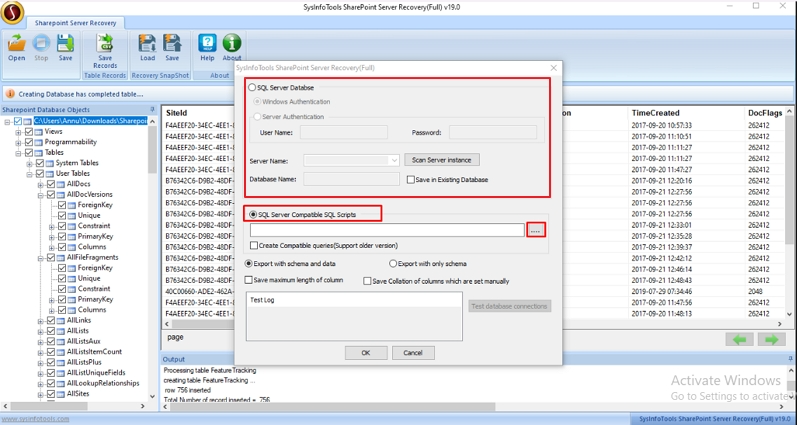The height and width of the screenshot is (425, 797).
Task: Expand the AllLinks tree node
Action: pyautogui.click(x=41, y=320)
